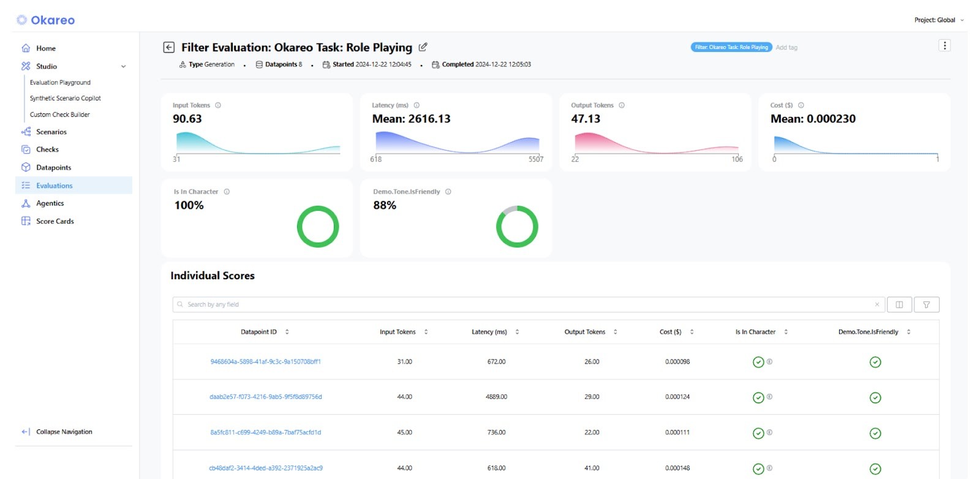Image resolution: width=980 pixels, height=479 pixels.
Task: Open the column layout toggle button
Action: tap(899, 304)
